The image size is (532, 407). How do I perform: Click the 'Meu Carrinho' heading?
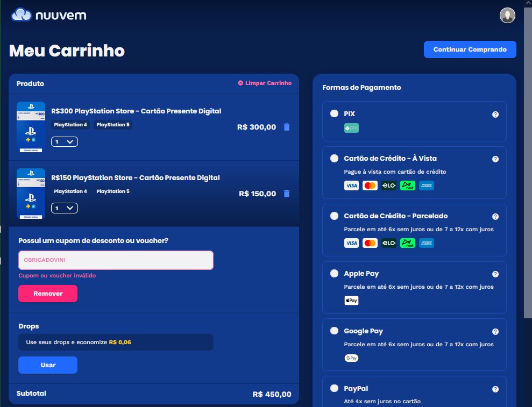[67, 51]
